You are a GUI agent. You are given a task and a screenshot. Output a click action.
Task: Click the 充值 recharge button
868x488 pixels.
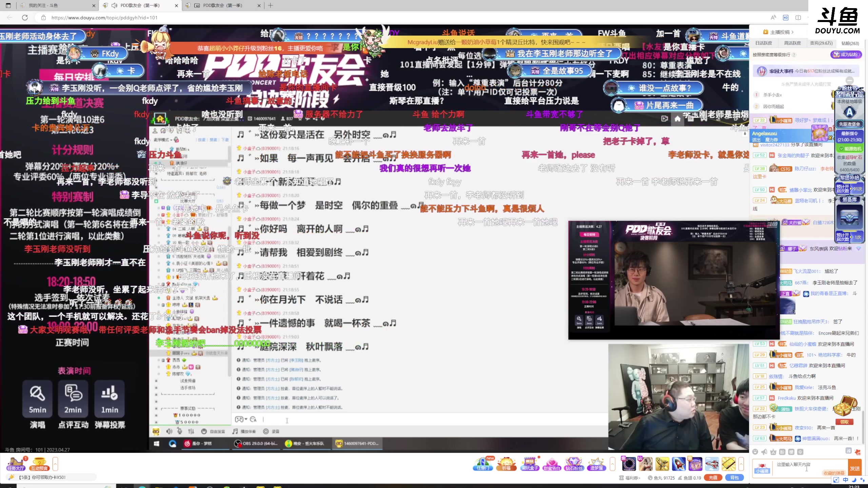pyautogui.click(x=713, y=477)
